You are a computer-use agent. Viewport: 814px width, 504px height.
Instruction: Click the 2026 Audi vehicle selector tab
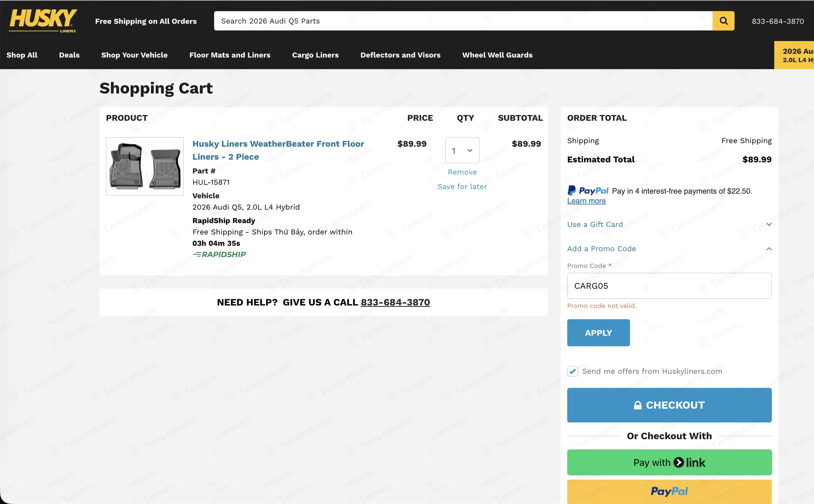(794, 55)
